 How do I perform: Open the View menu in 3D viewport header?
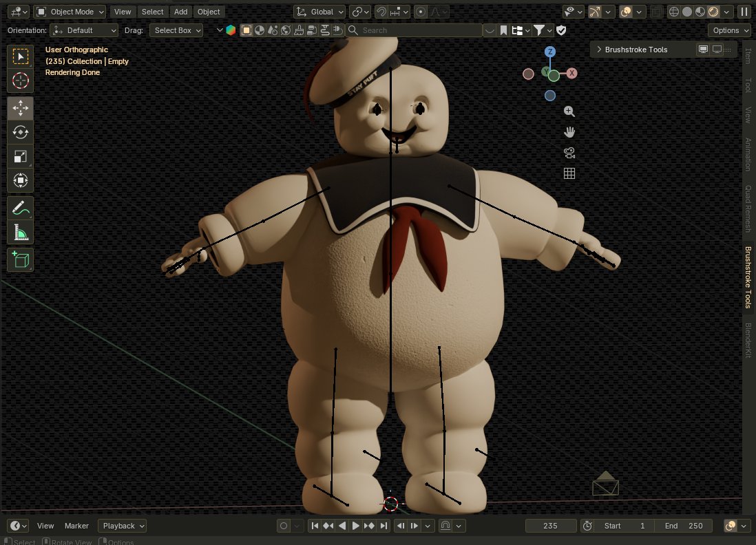(123, 12)
